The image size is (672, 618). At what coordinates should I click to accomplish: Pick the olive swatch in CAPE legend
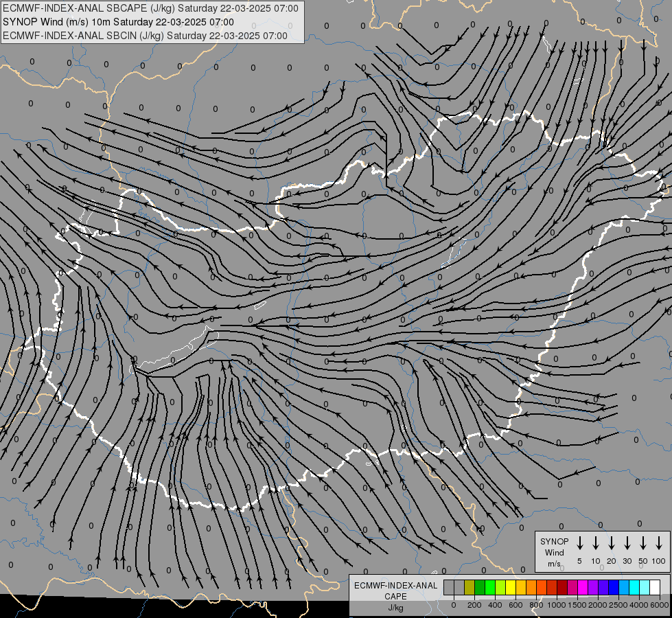point(470,587)
